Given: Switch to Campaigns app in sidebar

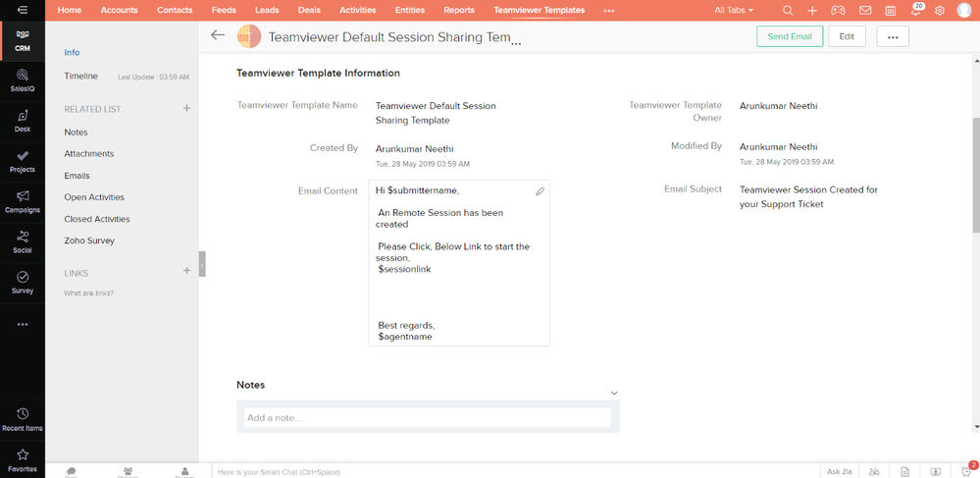Looking at the screenshot, I should click(x=23, y=202).
